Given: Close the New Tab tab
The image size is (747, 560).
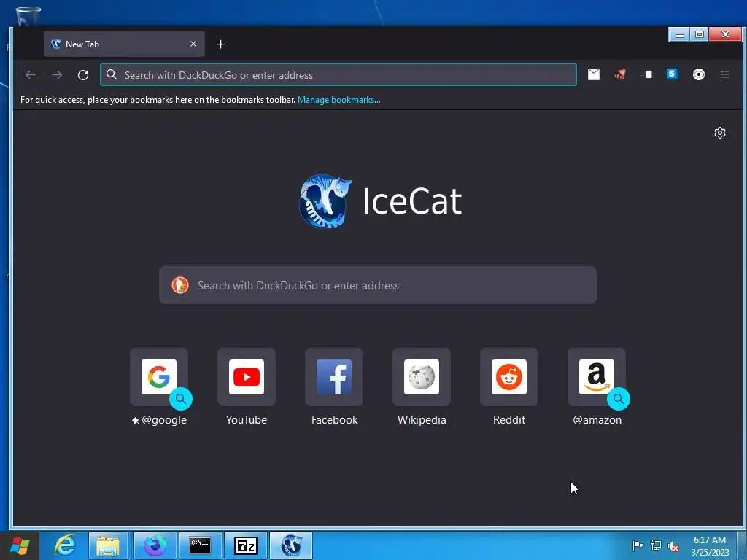Looking at the screenshot, I should (193, 44).
